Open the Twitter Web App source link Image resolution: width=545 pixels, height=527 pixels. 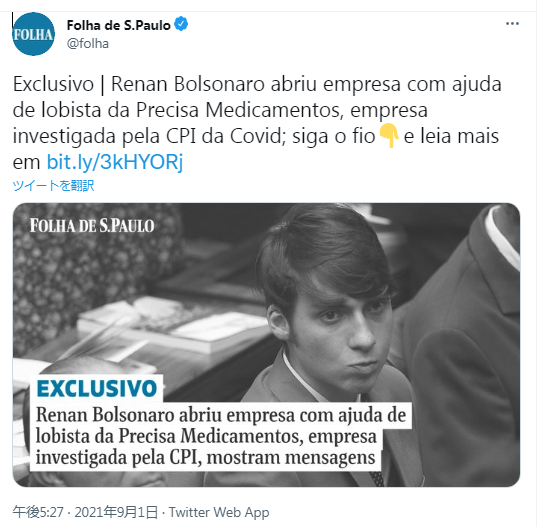(219, 512)
